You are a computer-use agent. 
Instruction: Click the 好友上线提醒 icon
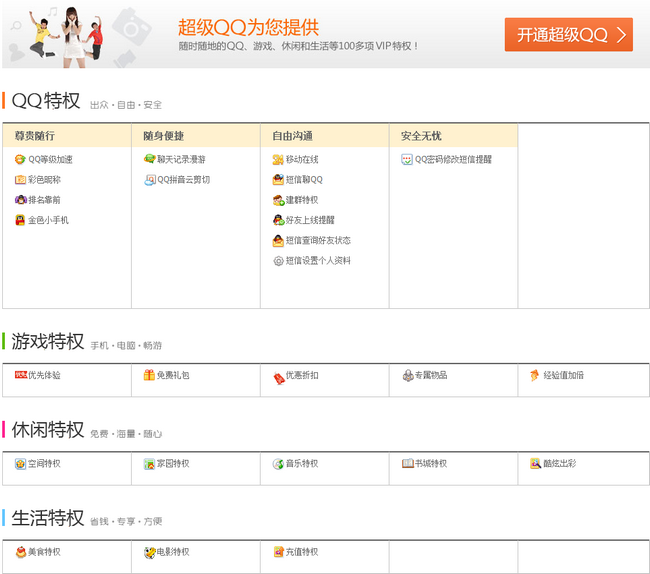coord(278,220)
